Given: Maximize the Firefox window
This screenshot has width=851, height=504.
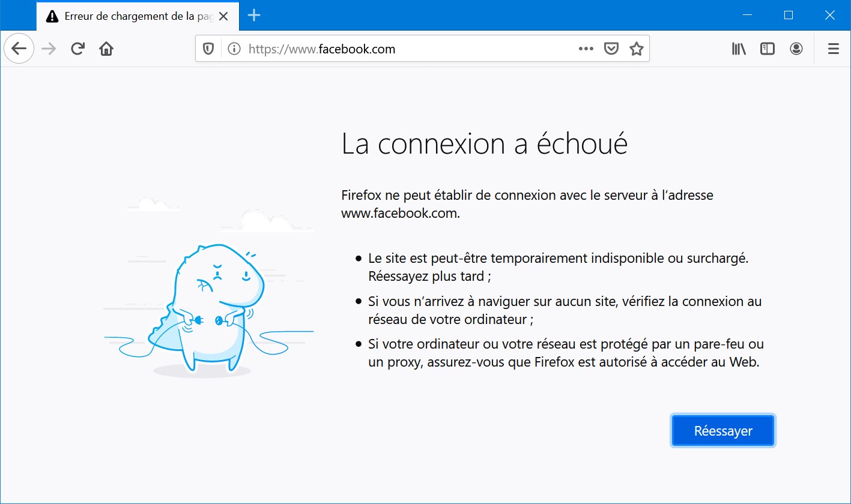Looking at the screenshot, I should pos(789,16).
